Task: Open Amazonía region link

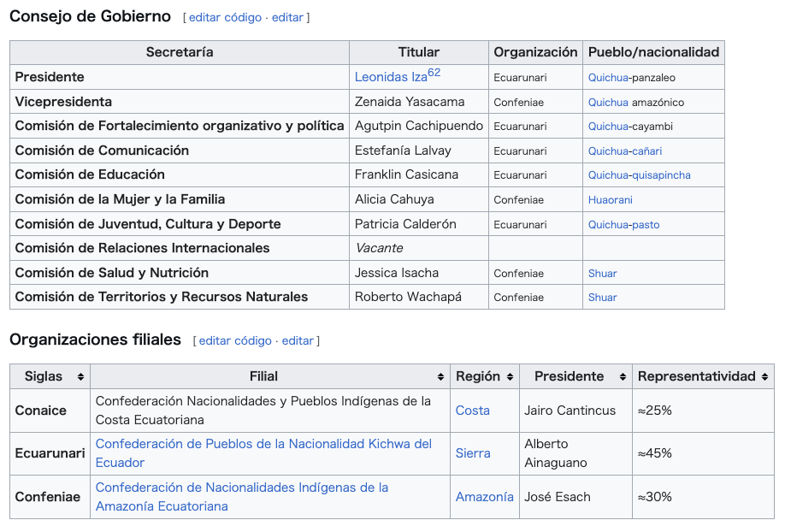Action: click(484, 497)
